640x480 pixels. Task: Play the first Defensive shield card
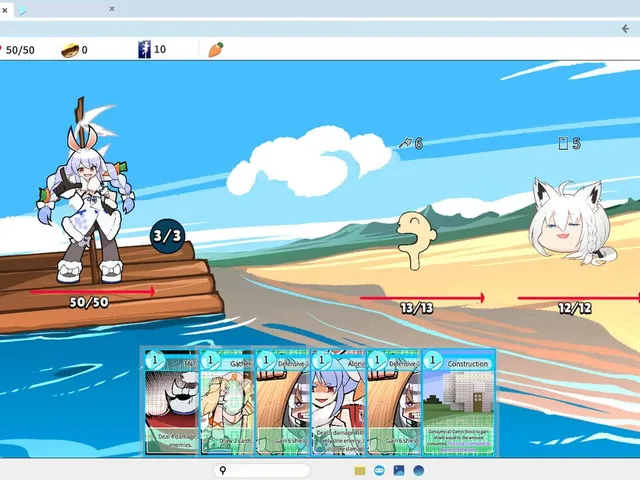[282, 402]
